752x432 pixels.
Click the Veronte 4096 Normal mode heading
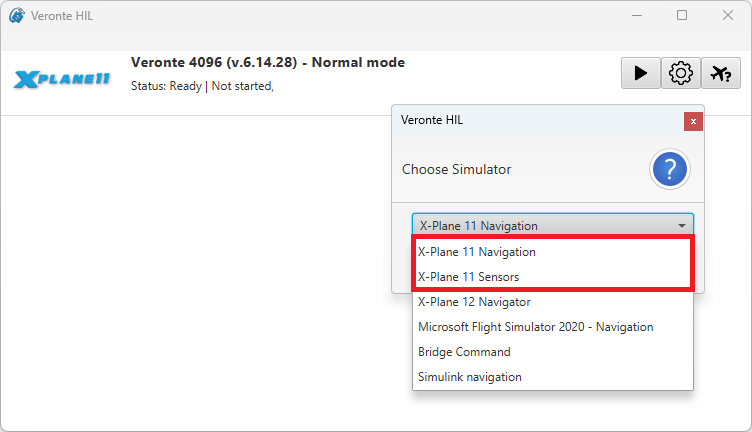click(267, 62)
